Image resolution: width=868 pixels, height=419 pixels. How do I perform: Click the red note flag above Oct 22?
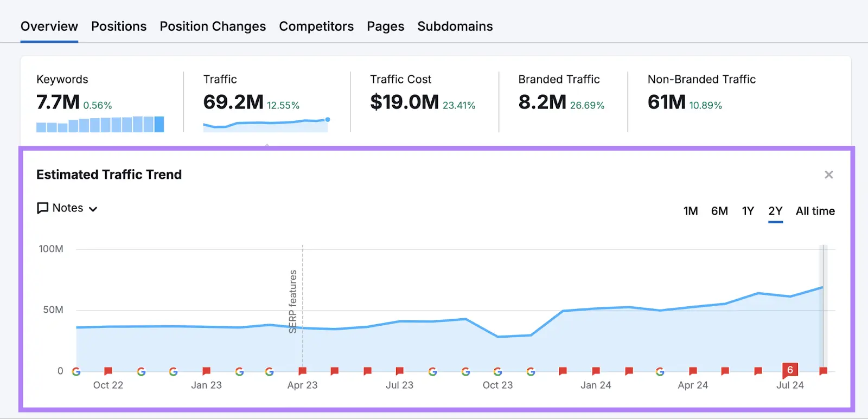(108, 371)
